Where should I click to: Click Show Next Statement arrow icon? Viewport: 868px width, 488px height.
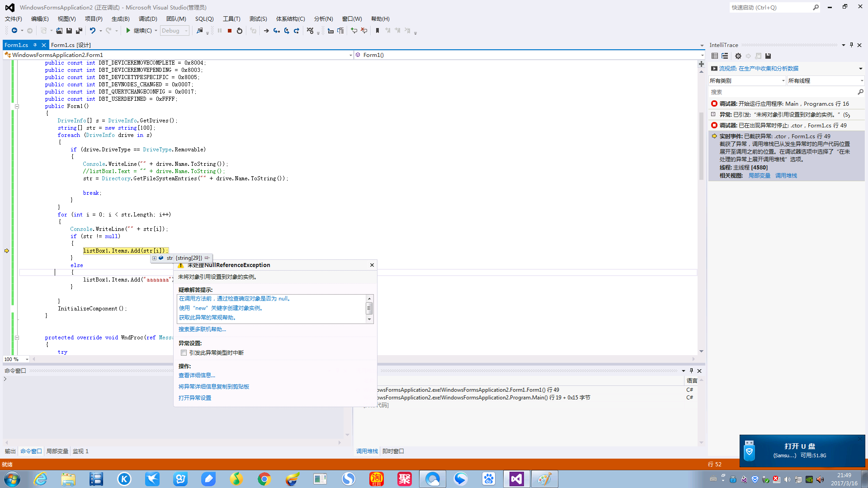click(x=266, y=31)
